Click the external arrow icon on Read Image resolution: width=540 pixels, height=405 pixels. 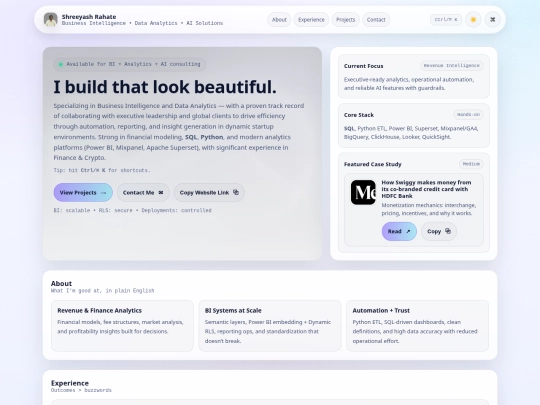408,231
